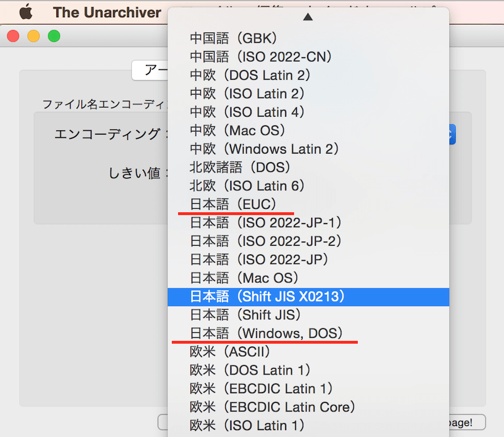Screen dimensions: 504x437
Task: Pick 日本語 (Shift JIS) encoding
Action: [x=308, y=315]
